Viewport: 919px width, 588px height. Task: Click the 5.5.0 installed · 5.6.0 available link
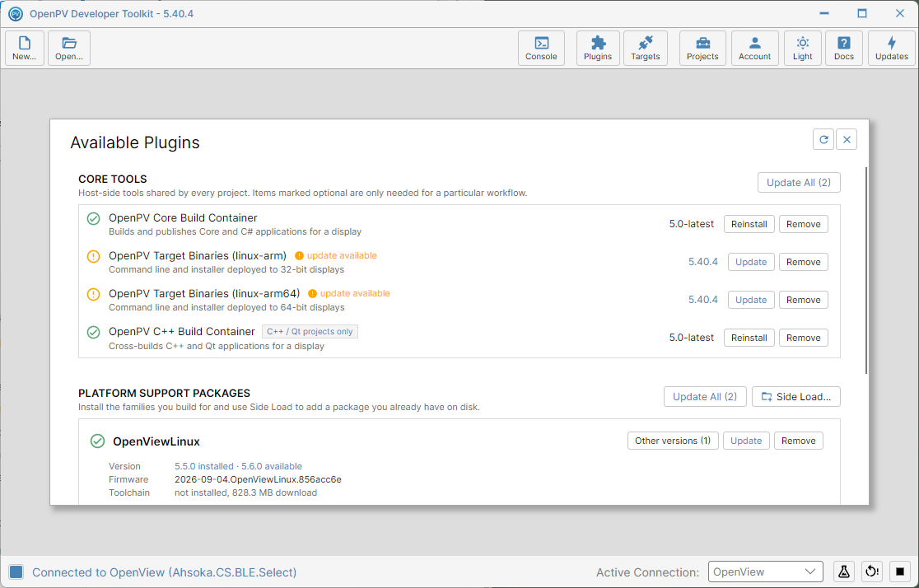point(238,466)
